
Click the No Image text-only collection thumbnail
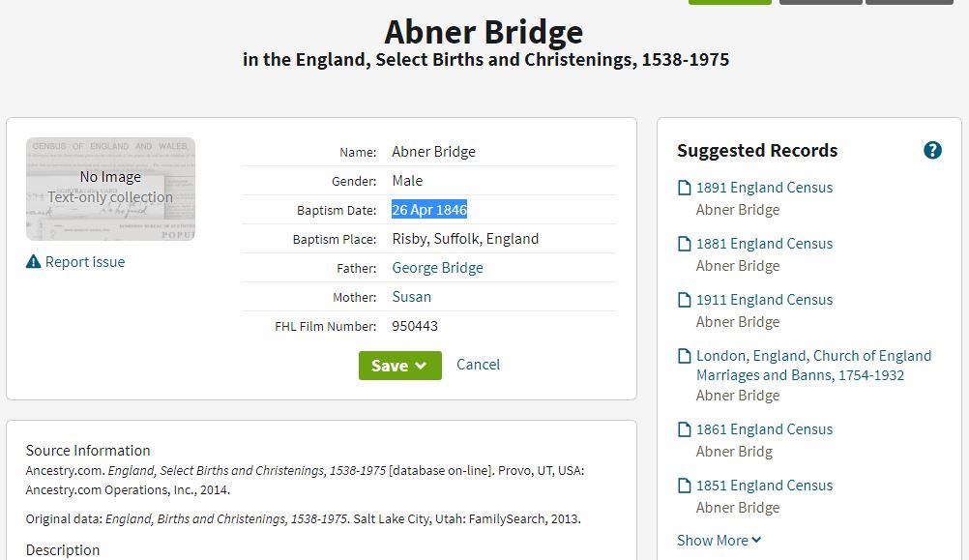tap(110, 189)
